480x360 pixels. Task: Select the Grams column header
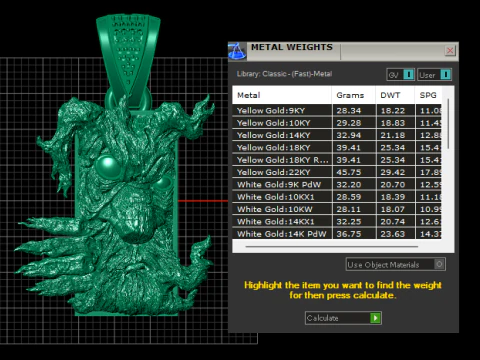(353, 95)
